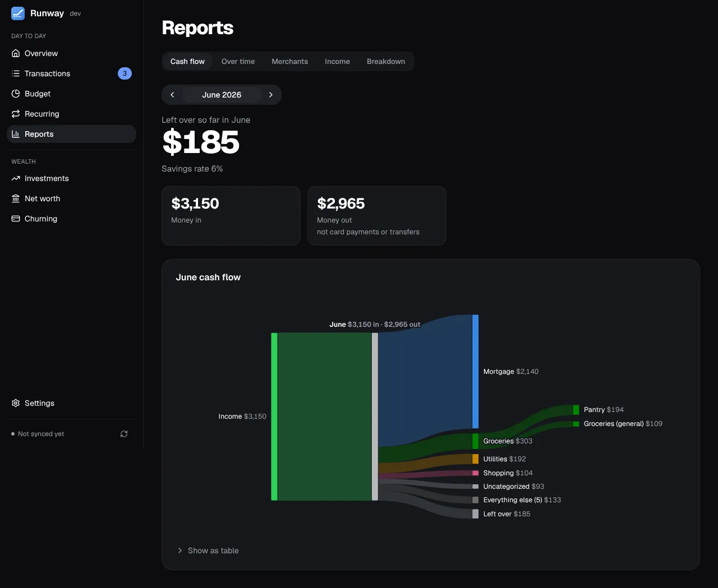Go to the next month
The height and width of the screenshot is (588, 718).
click(x=271, y=95)
